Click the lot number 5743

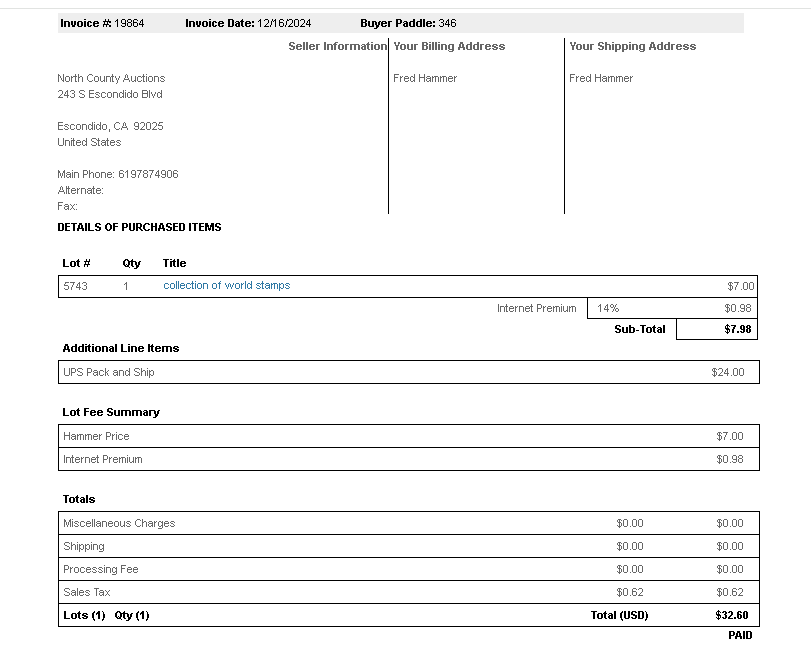coord(75,286)
